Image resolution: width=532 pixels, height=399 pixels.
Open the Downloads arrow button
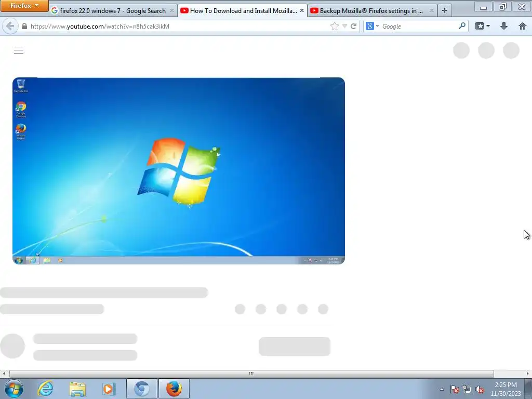point(504,26)
